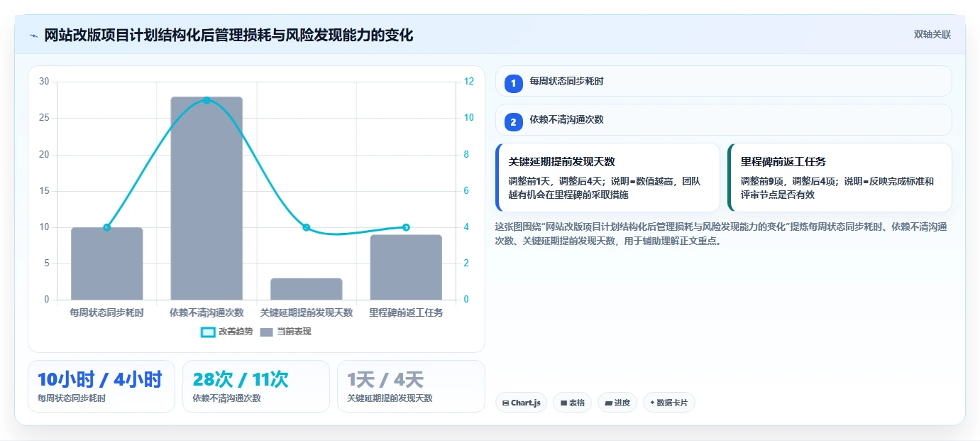Click the trend point above 里程碑前返工任务 bar

tap(406, 227)
